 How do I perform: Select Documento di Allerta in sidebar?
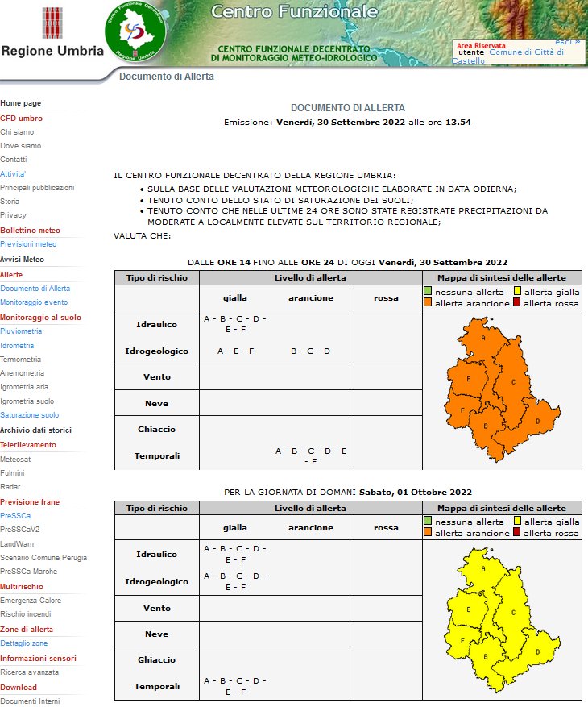click(35, 288)
